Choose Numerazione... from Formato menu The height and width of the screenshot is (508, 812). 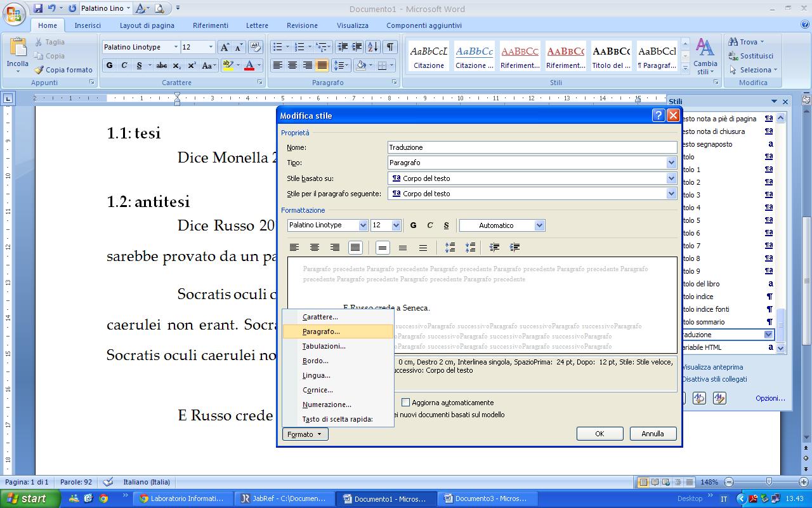tap(338, 404)
